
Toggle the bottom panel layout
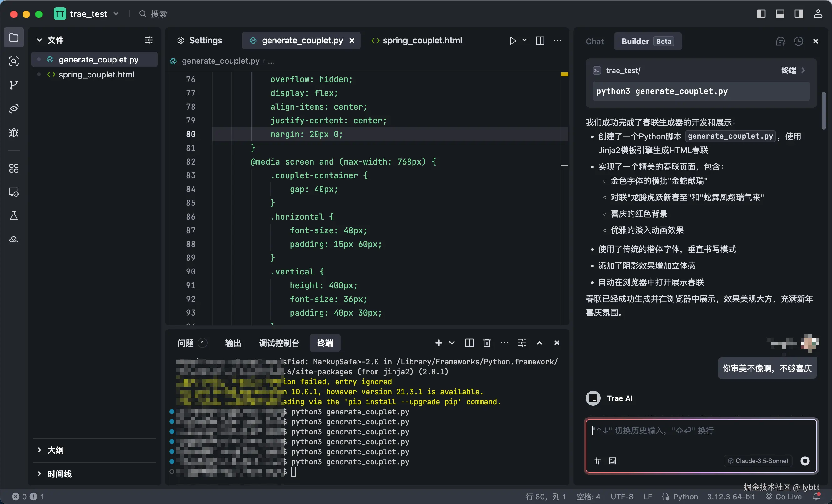point(780,14)
